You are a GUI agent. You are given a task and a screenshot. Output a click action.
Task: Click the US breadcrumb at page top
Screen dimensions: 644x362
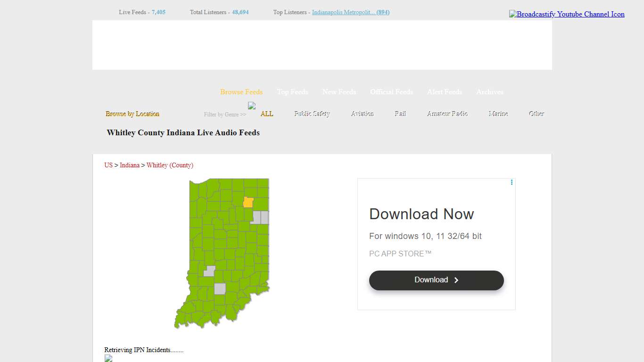pos(108,165)
